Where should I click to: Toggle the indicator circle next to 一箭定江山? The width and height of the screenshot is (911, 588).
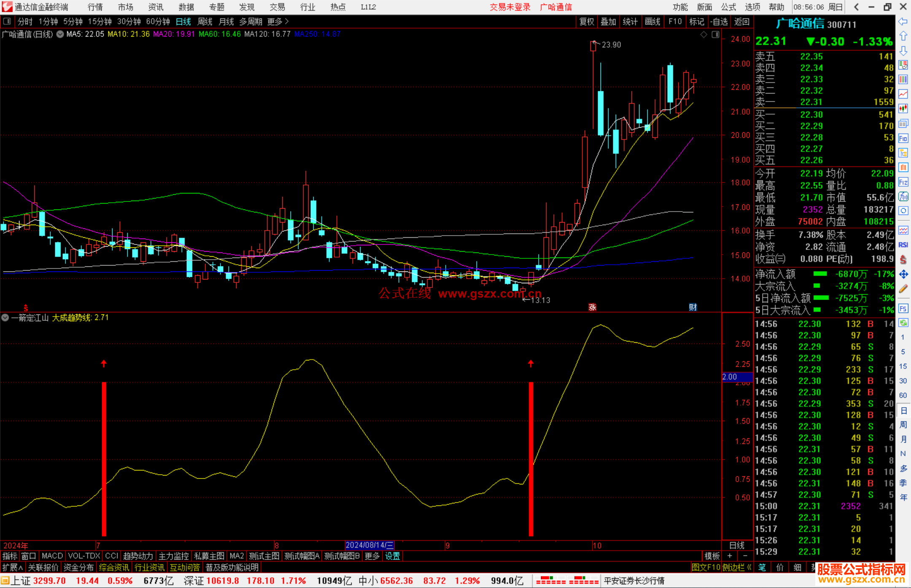(x=5, y=317)
